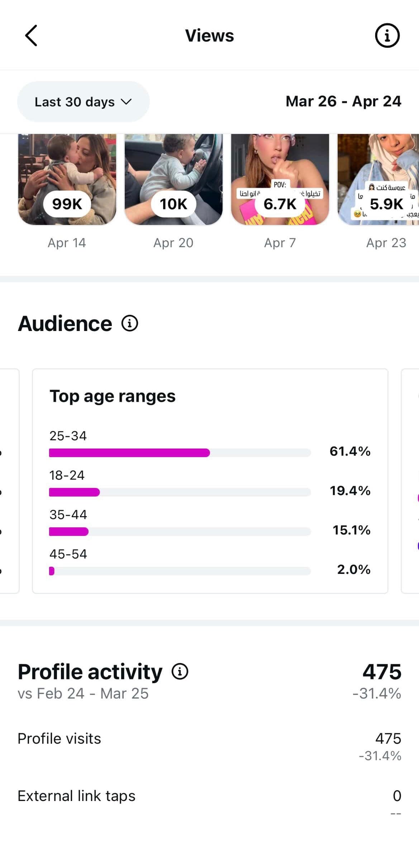419x868 pixels.
Task: Tap the Apr 14 date label
Action: [67, 243]
